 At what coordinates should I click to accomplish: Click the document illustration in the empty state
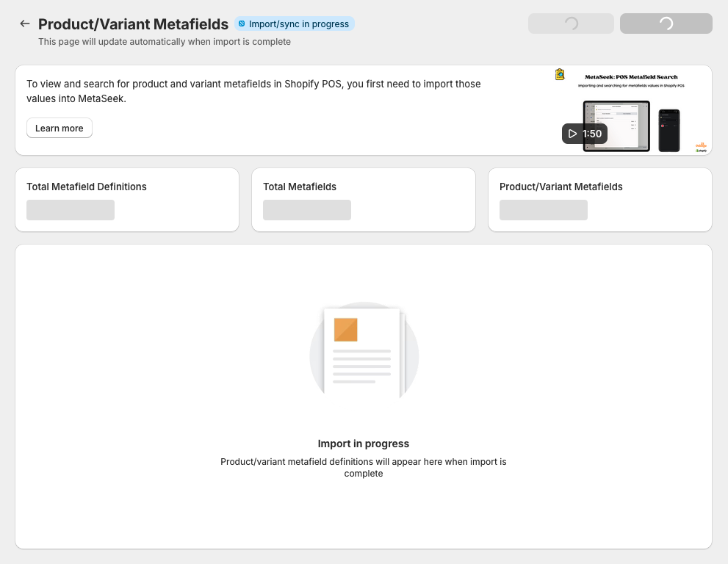pos(364,352)
